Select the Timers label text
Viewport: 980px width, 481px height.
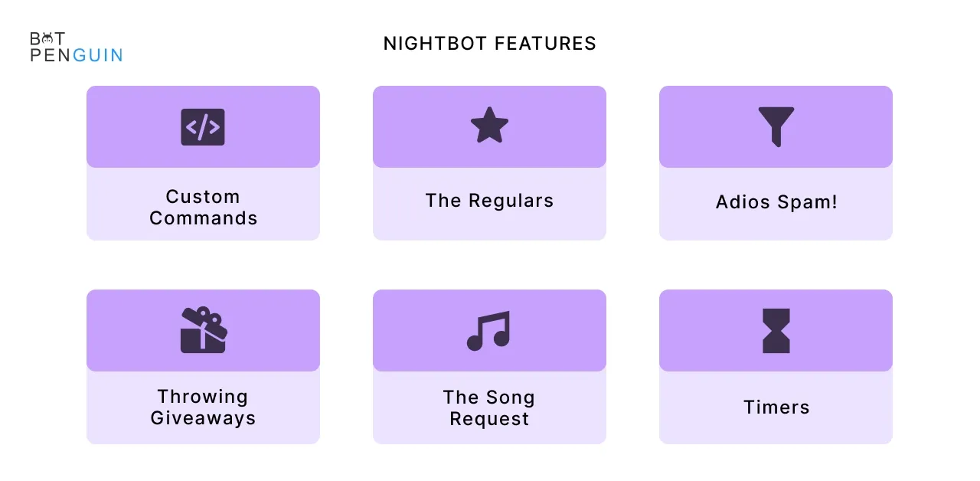point(776,407)
